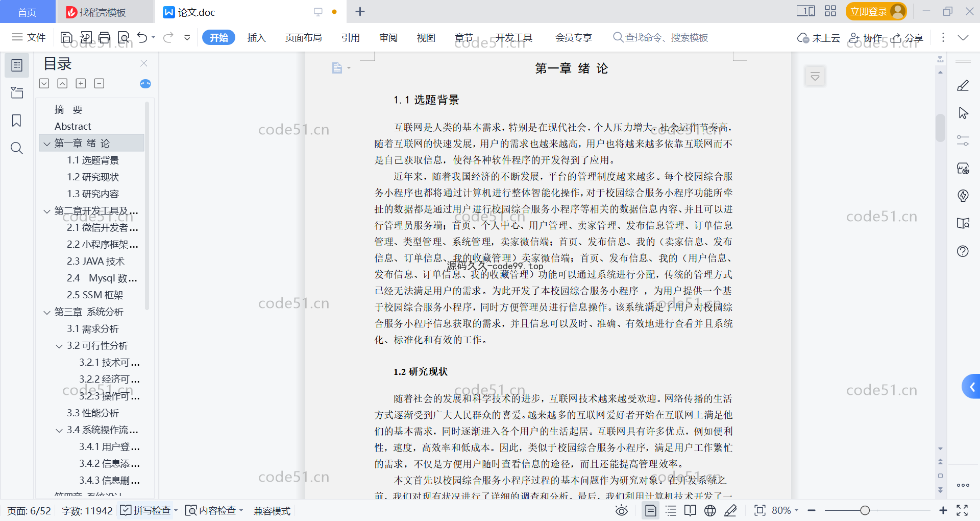Click the Save icon in toolbar
The width and height of the screenshot is (980, 521).
66,37
